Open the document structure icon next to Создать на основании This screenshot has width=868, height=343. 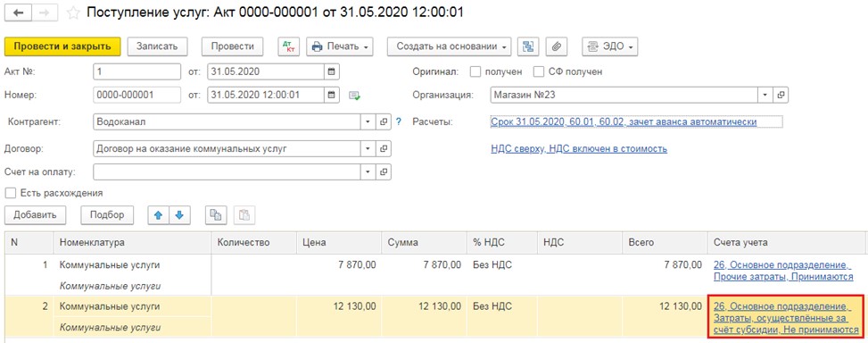(x=528, y=46)
